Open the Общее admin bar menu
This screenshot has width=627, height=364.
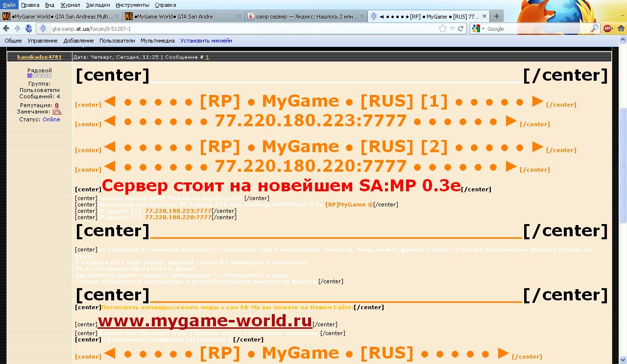coord(13,41)
